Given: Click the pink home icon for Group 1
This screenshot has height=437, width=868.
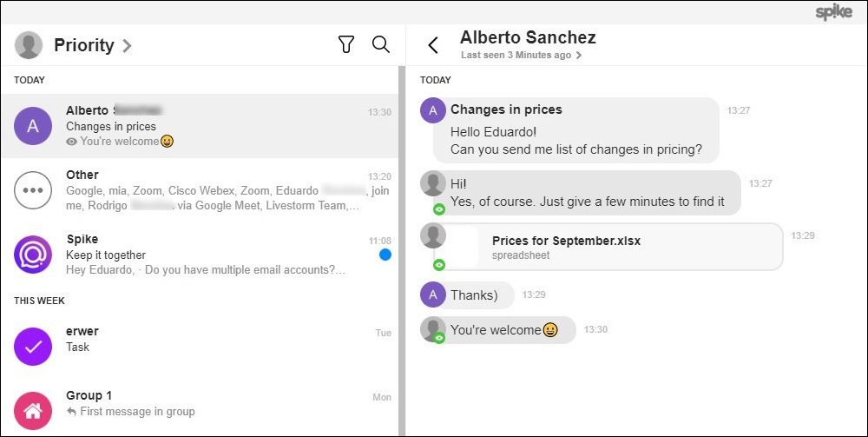Looking at the screenshot, I should coord(33,411).
